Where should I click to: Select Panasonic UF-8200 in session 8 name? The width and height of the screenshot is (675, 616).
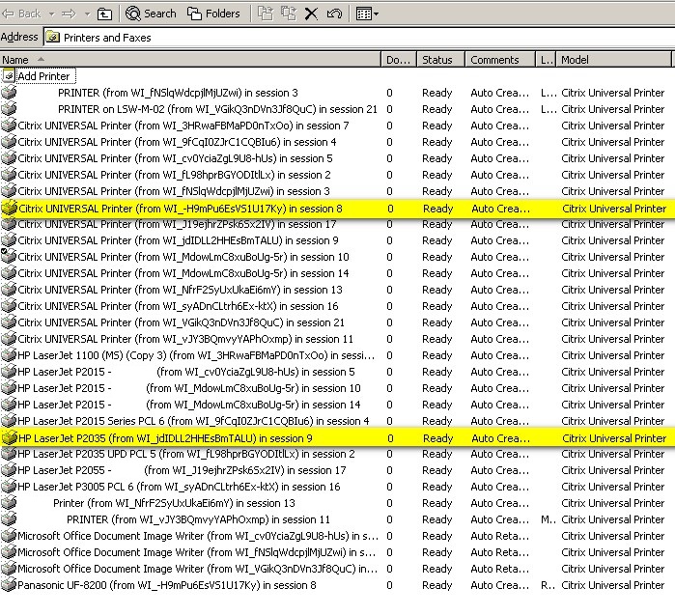tap(167, 585)
